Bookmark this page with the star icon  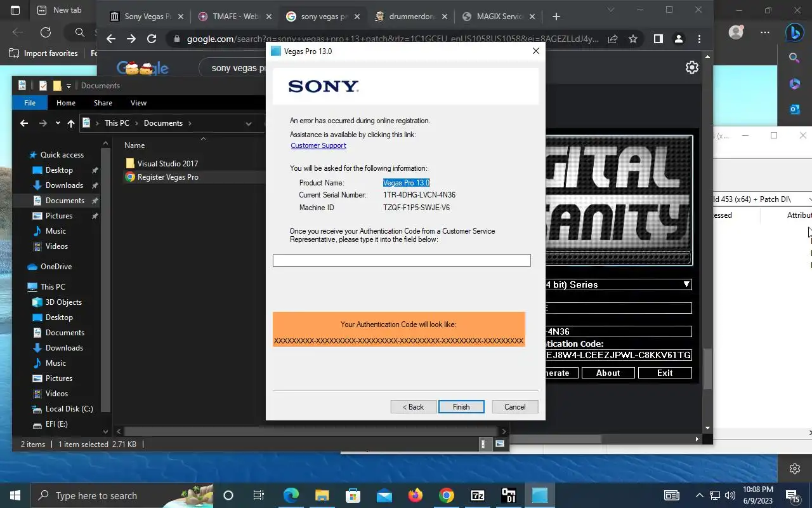tap(633, 39)
